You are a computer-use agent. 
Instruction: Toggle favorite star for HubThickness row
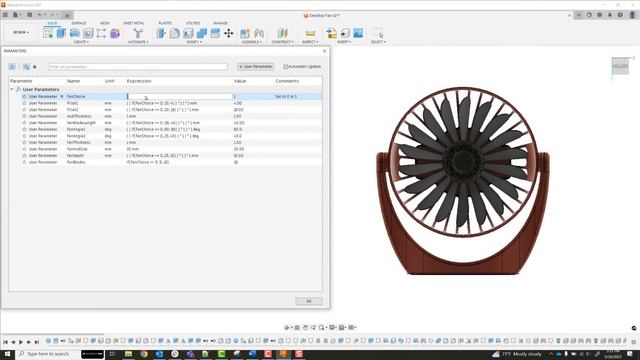point(24,116)
